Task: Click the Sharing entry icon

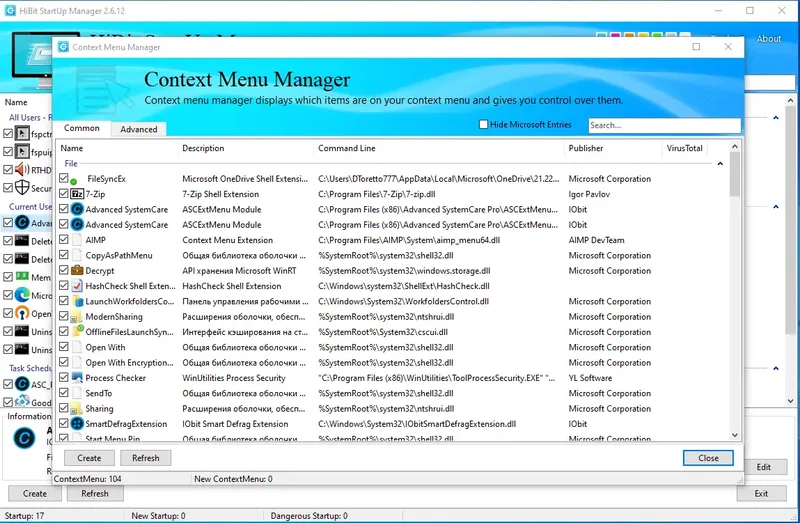Action: [x=76, y=409]
